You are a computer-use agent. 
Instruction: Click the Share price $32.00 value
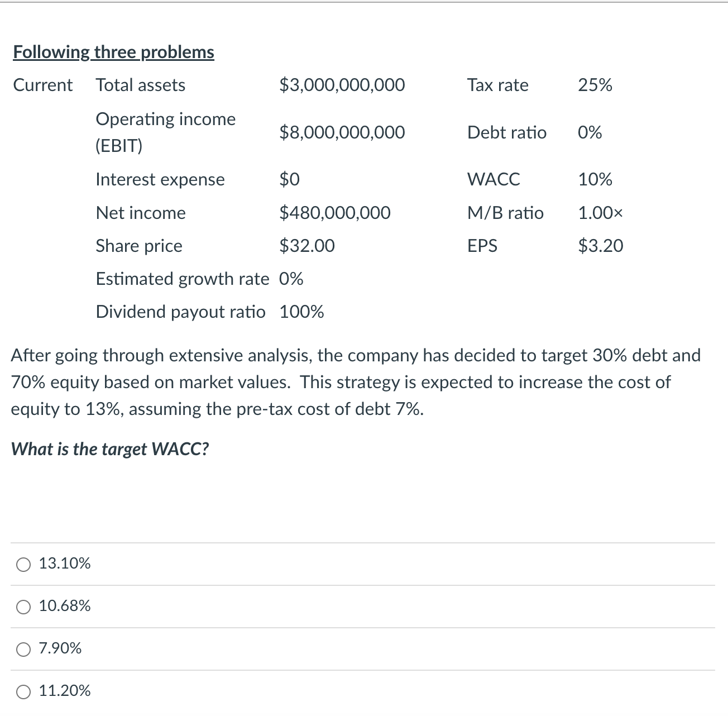click(306, 246)
